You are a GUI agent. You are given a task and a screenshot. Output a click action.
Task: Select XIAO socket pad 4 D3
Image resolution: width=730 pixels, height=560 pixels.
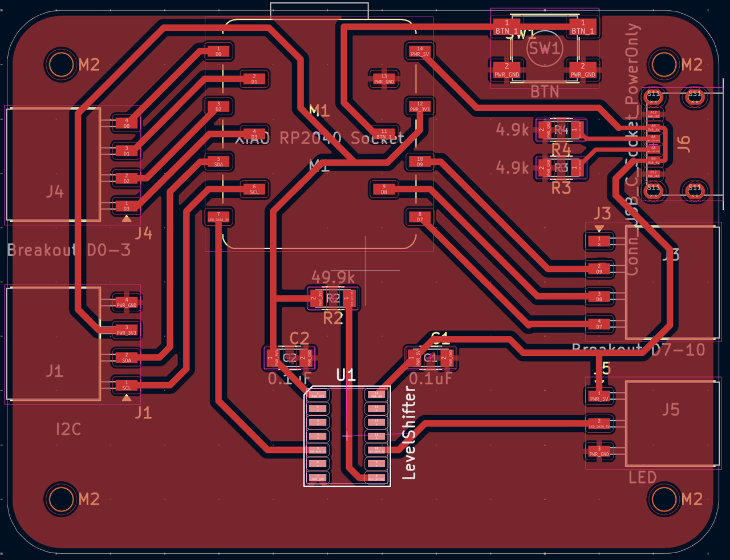coord(254,134)
